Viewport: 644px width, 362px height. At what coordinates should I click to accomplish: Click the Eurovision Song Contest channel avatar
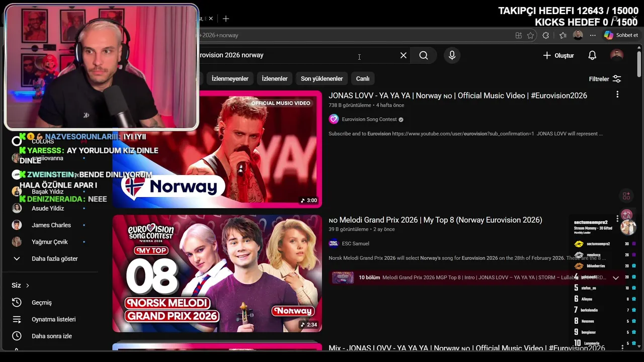pyautogui.click(x=334, y=119)
